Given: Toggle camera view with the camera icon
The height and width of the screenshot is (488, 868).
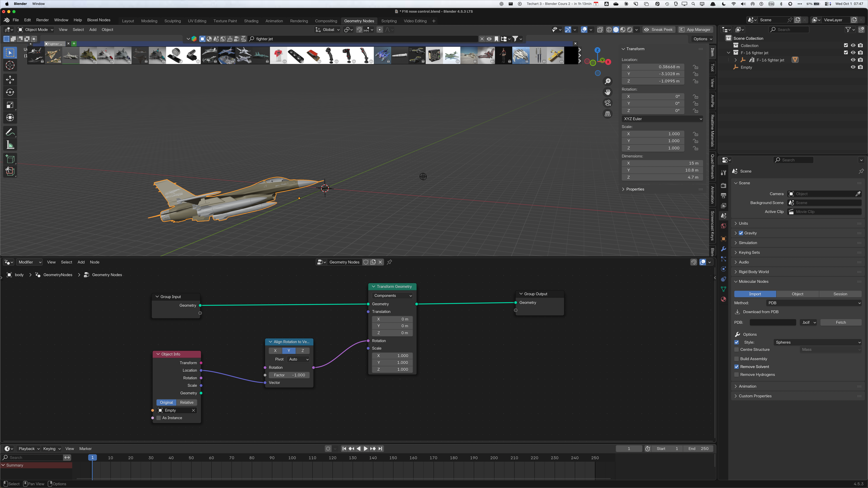Looking at the screenshot, I should [x=607, y=103].
